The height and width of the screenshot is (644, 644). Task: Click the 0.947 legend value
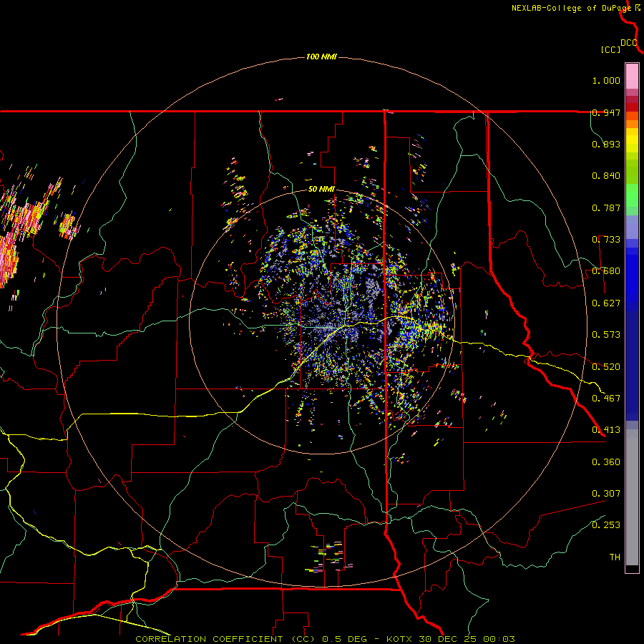[606, 112]
